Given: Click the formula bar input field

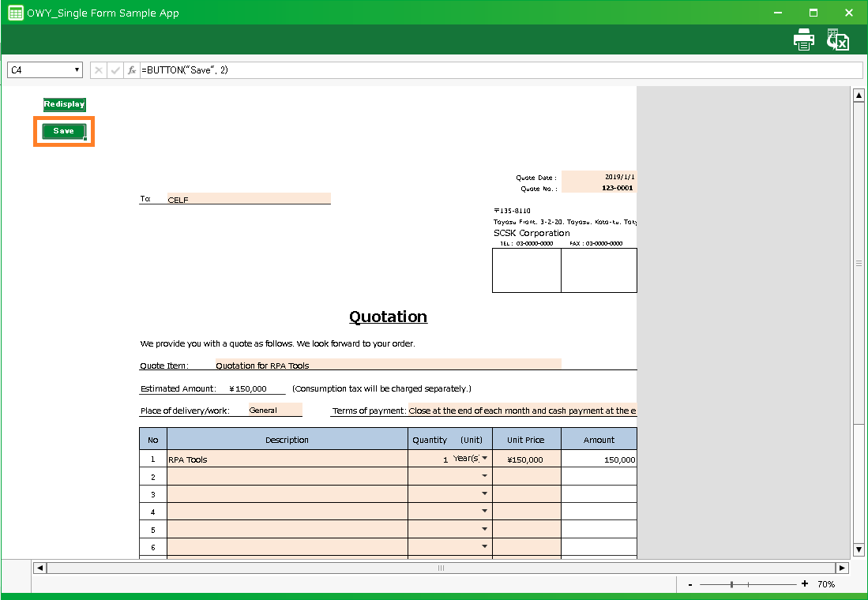Looking at the screenshot, I should tap(498, 70).
